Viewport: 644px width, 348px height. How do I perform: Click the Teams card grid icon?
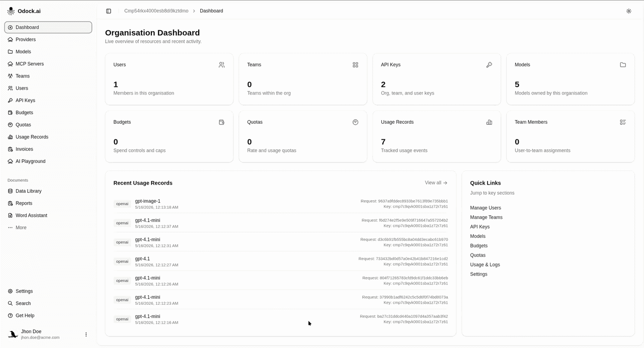pyautogui.click(x=356, y=65)
